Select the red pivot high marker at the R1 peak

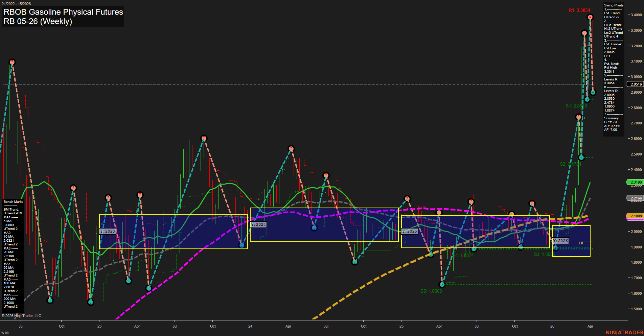point(590,16)
